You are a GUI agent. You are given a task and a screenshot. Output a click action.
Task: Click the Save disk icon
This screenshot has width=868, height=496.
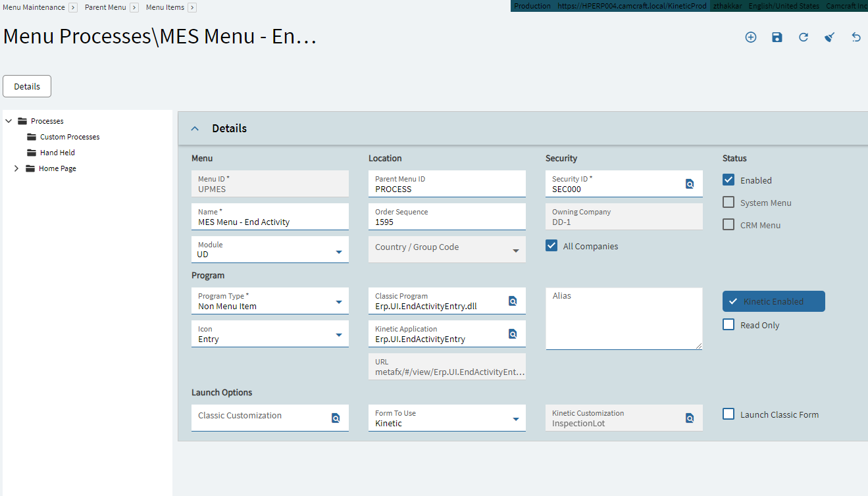pyautogui.click(x=777, y=37)
